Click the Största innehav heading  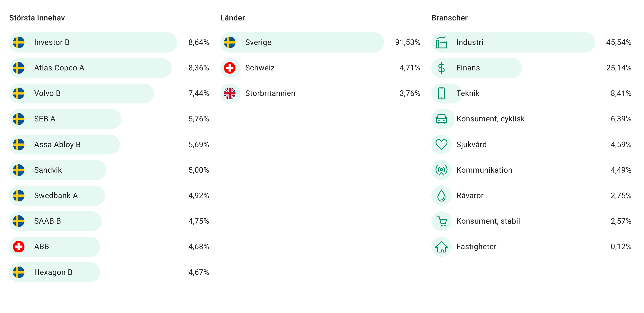[37, 18]
